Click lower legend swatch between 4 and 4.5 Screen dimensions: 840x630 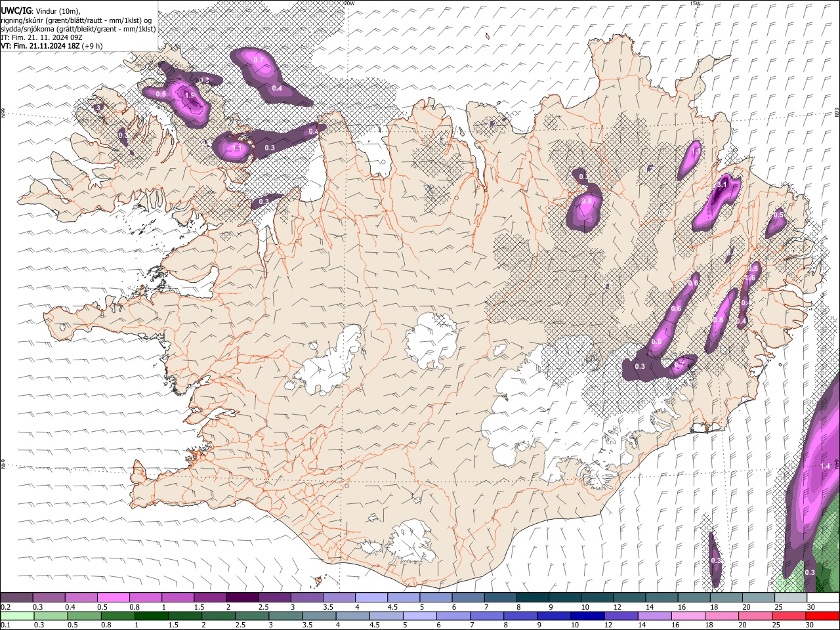[x=352, y=616]
